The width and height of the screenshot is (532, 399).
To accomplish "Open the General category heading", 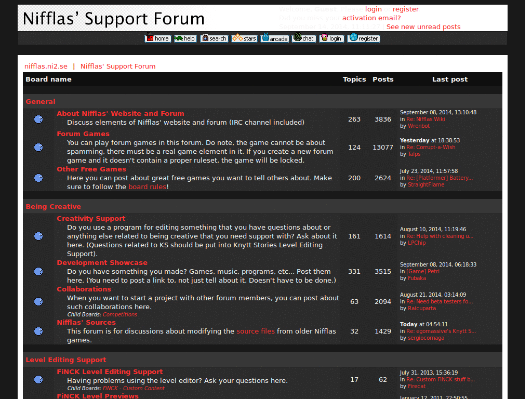I will (x=41, y=101).
